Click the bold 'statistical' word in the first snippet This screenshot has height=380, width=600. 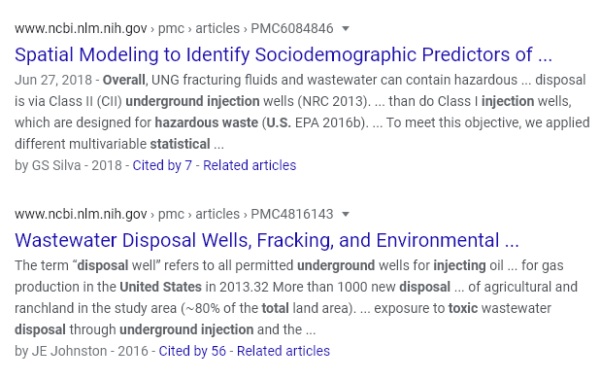click(180, 144)
